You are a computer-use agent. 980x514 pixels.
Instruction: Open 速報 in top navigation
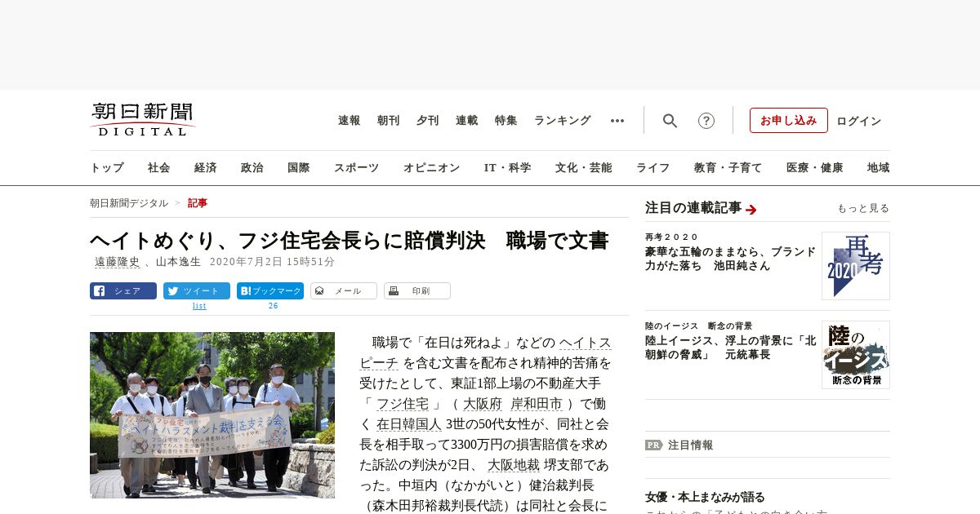(x=350, y=121)
